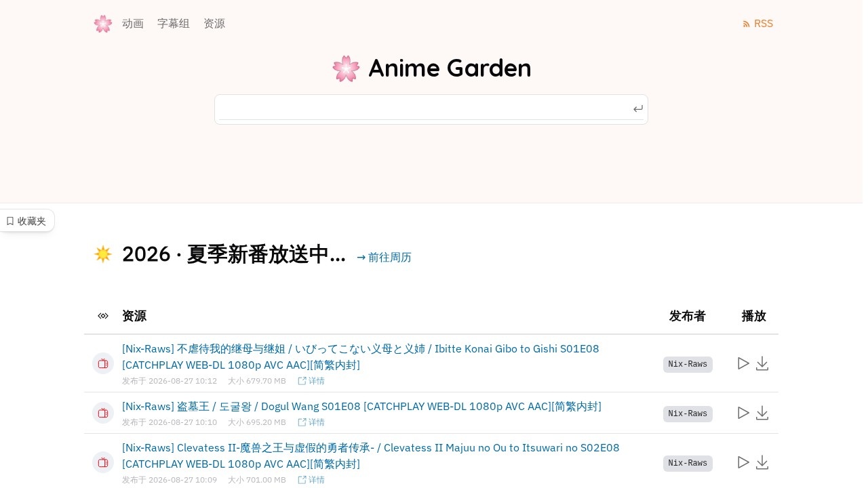Open the Dogul Wang S01E08 resource

coord(361,407)
